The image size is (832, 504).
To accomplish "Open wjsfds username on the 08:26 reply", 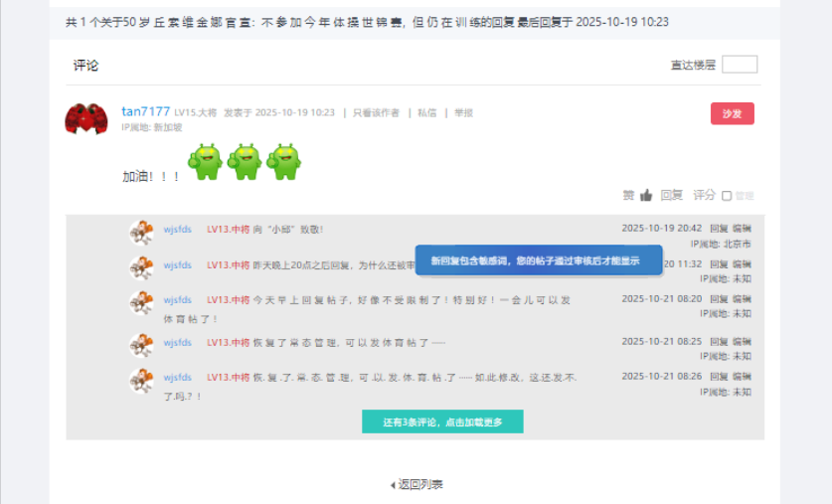I will click(177, 377).
